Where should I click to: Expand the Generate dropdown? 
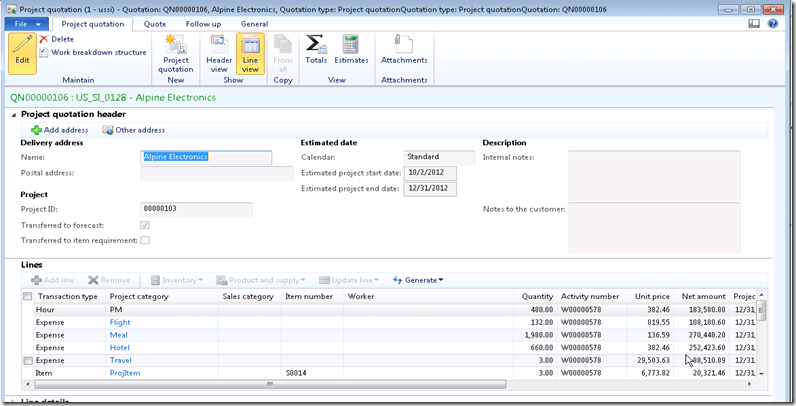(419, 280)
